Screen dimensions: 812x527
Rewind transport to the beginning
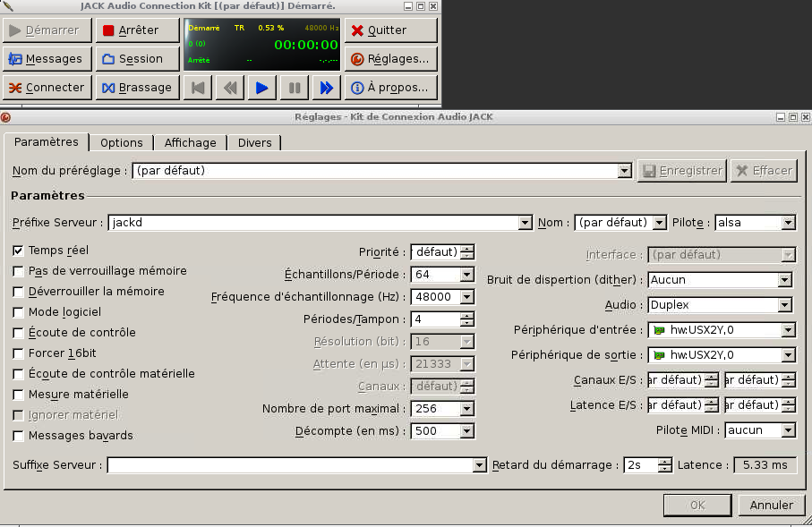198,88
